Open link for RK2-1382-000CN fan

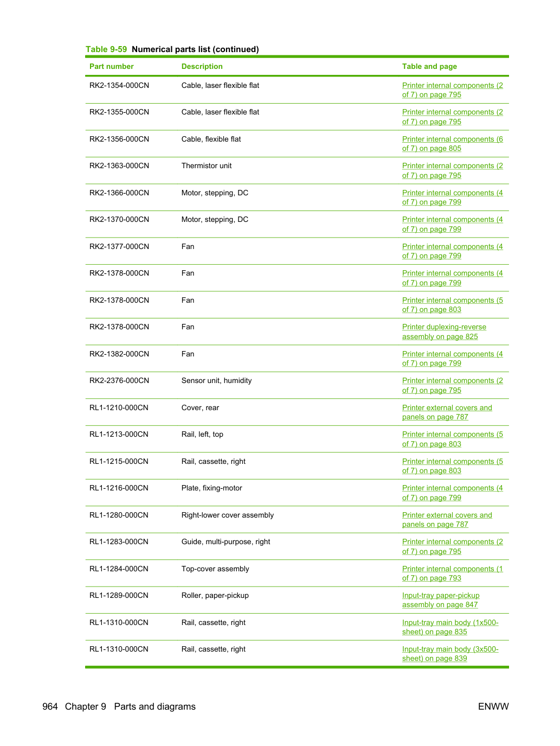click(452, 359)
